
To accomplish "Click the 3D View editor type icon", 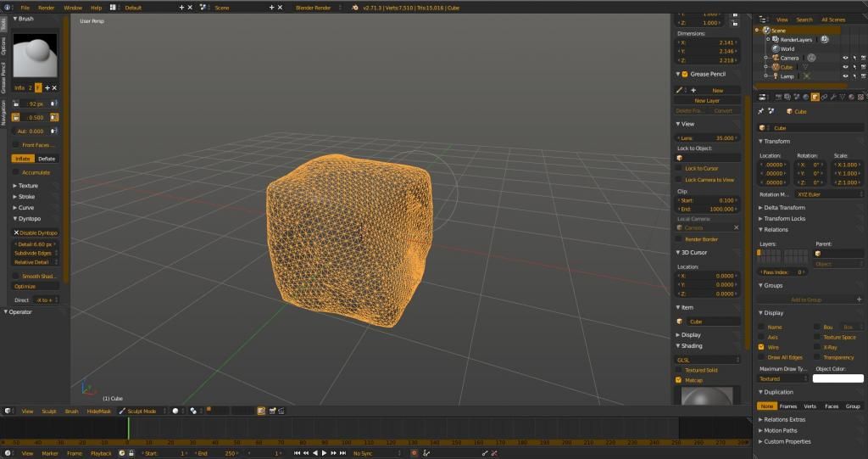I will (x=8, y=411).
